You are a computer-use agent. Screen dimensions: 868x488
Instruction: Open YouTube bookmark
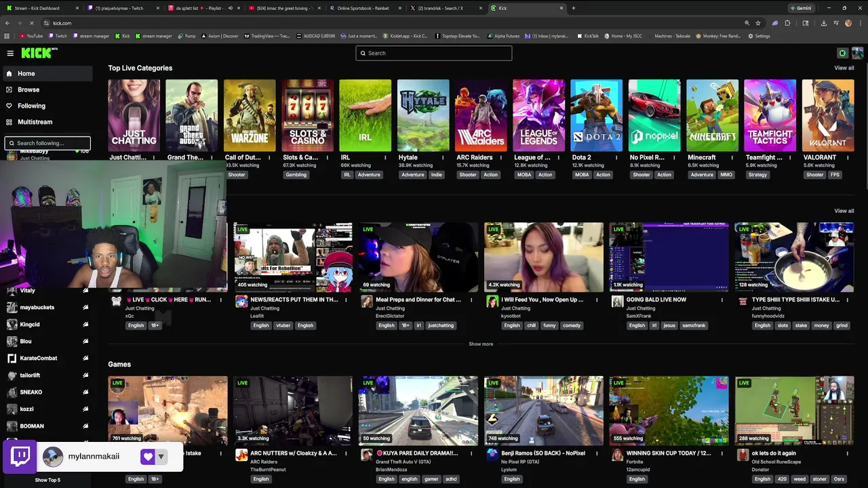click(x=31, y=36)
